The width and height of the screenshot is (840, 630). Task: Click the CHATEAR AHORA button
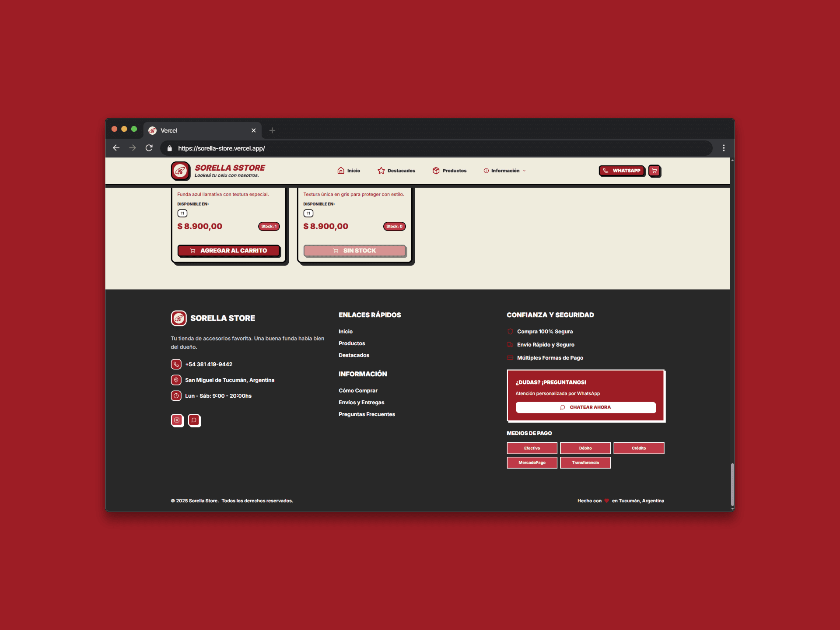pos(585,407)
